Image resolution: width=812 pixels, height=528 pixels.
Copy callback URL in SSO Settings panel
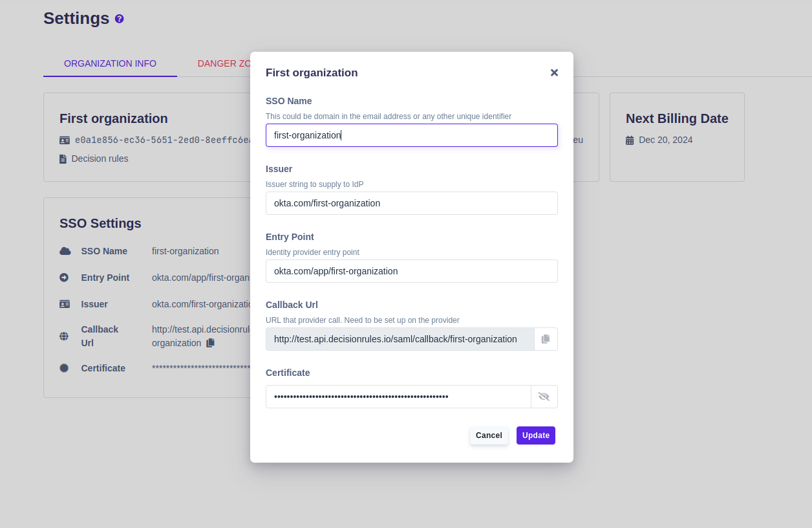click(210, 343)
